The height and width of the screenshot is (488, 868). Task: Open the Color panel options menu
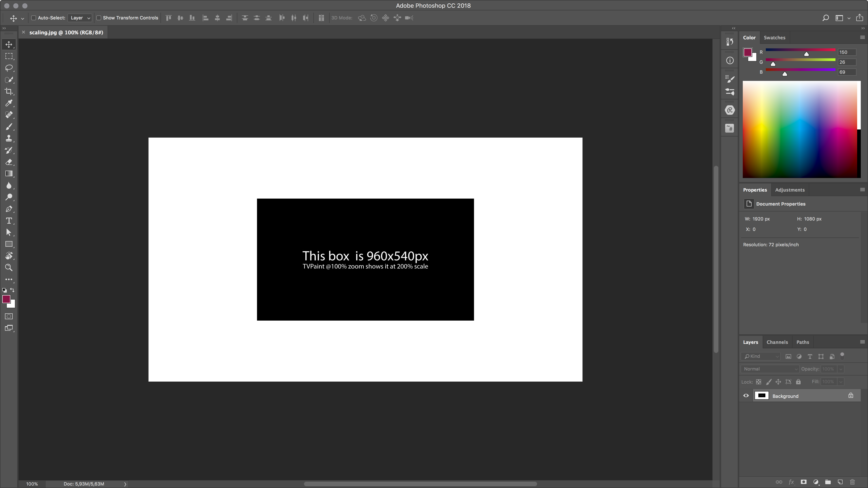click(862, 37)
